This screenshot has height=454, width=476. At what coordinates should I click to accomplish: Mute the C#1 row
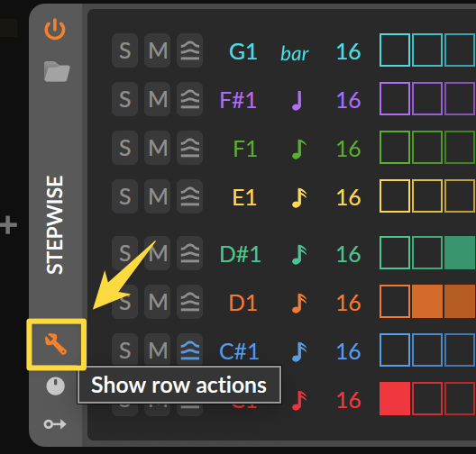coord(157,350)
